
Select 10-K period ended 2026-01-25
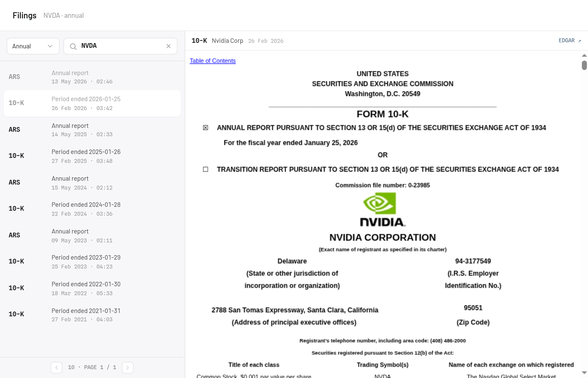[x=92, y=103]
